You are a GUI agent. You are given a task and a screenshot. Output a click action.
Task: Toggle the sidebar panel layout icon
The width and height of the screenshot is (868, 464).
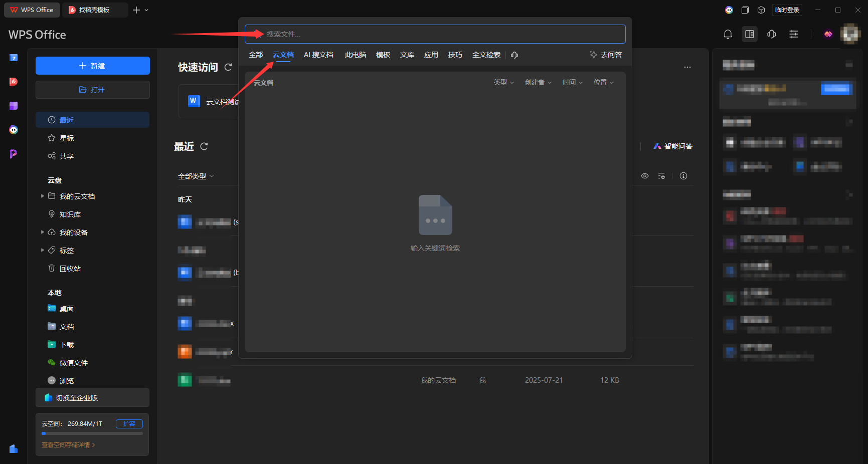(x=750, y=34)
